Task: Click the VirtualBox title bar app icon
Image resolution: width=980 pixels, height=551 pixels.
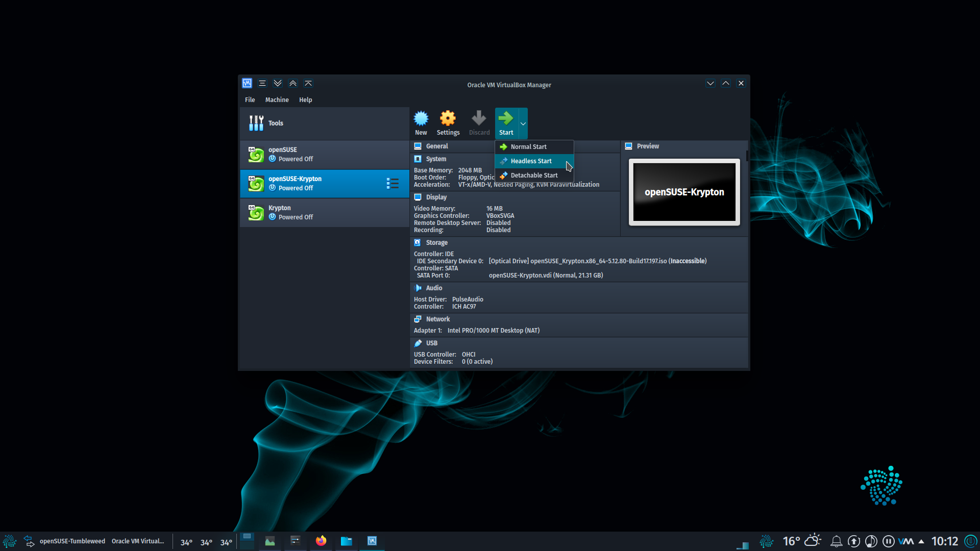Action: click(247, 83)
